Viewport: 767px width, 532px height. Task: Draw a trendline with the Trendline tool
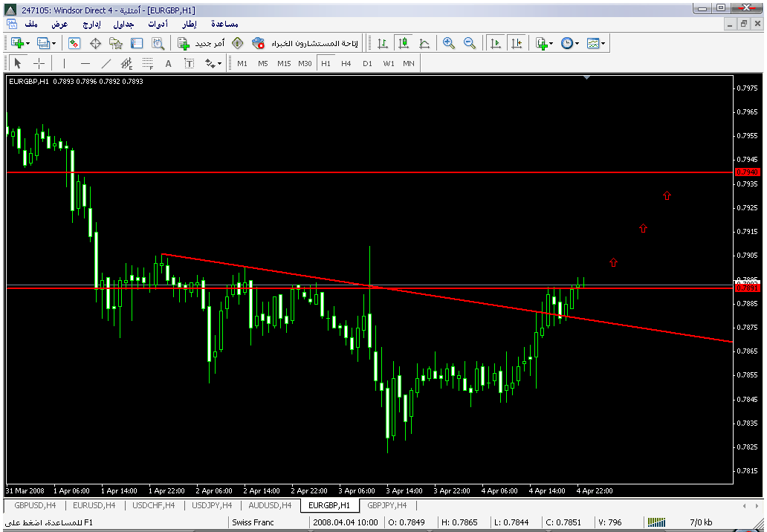[x=106, y=63]
